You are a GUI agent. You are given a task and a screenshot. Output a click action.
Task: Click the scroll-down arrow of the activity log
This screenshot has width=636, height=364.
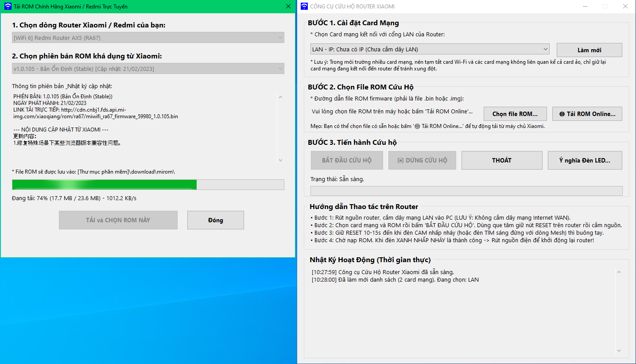(x=619, y=351)
